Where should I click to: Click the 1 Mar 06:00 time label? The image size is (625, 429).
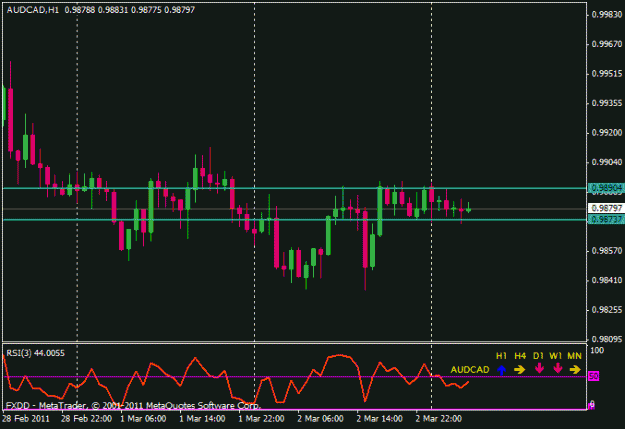pos(143,419)
